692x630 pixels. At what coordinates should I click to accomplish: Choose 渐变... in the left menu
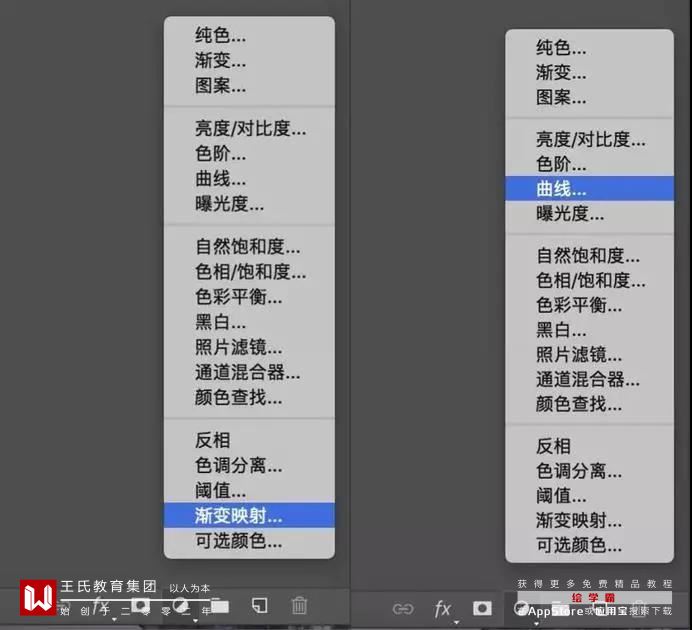click(249, 60)
